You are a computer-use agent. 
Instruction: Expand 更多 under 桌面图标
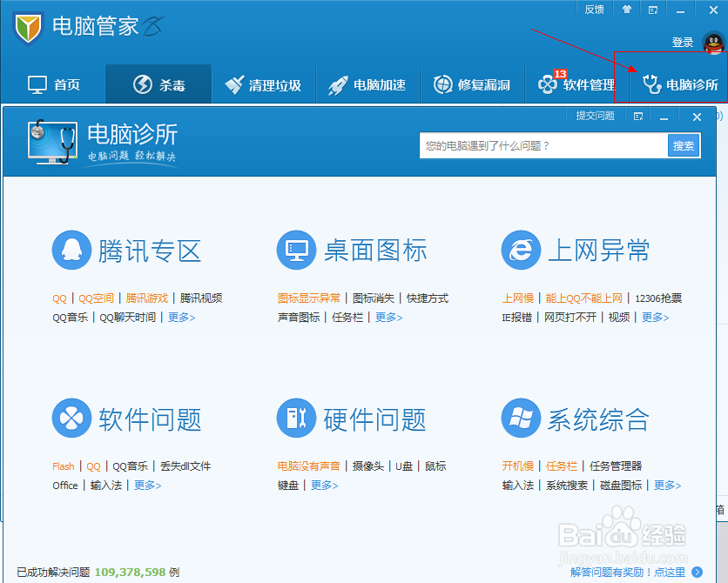[x=388, y=318]
